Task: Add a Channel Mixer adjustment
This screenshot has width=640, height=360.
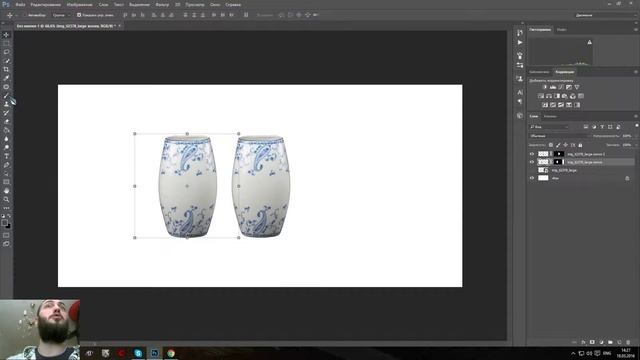Action: [x=573, y=96]
